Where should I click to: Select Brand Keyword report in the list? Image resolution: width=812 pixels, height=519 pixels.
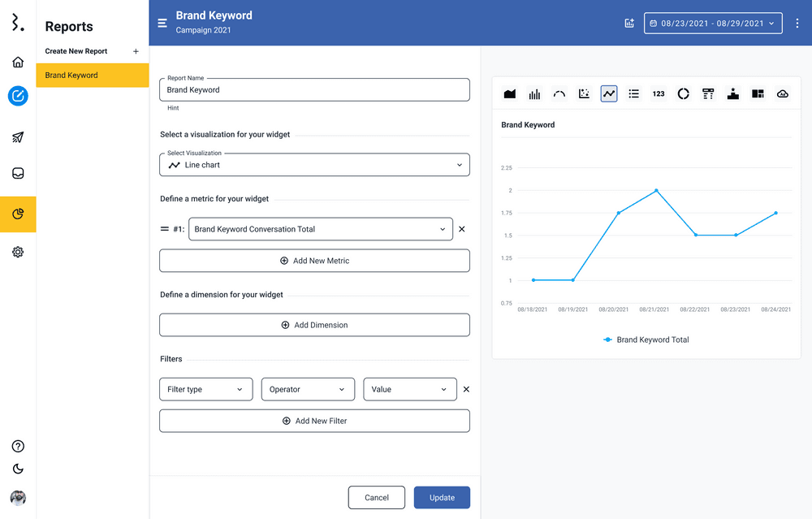click(93, 76)
